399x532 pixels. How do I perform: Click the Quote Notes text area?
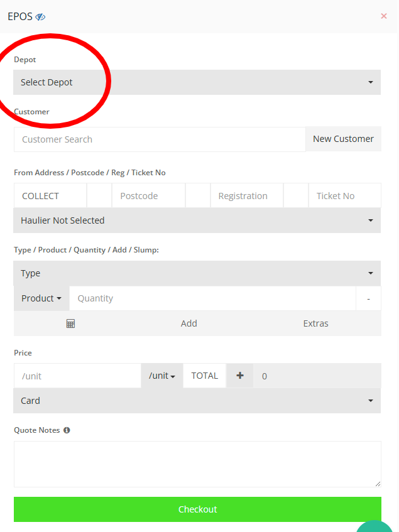tap(197, 464)
